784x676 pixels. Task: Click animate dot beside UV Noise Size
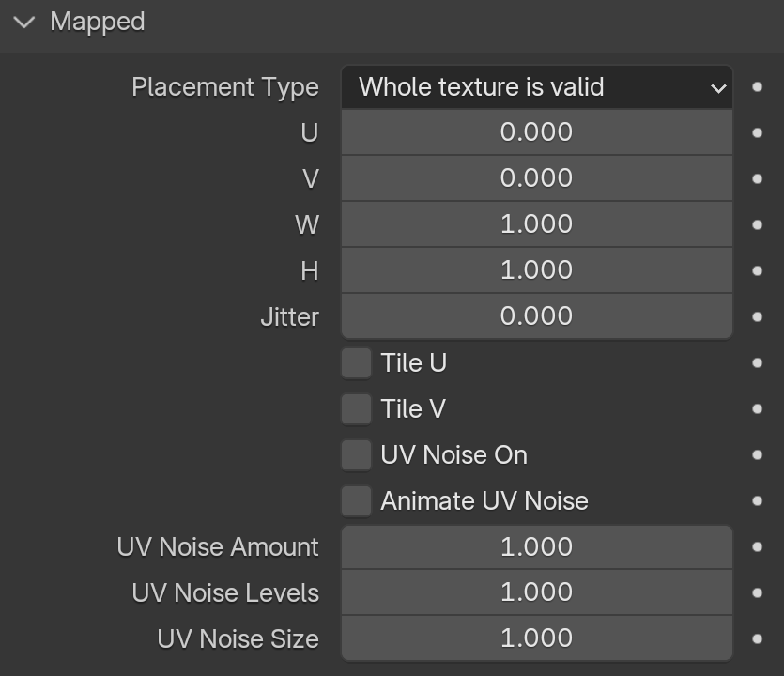(757, 639)
